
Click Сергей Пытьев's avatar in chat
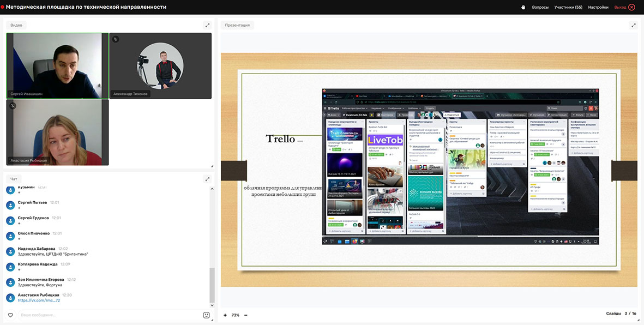click(11, 205)
